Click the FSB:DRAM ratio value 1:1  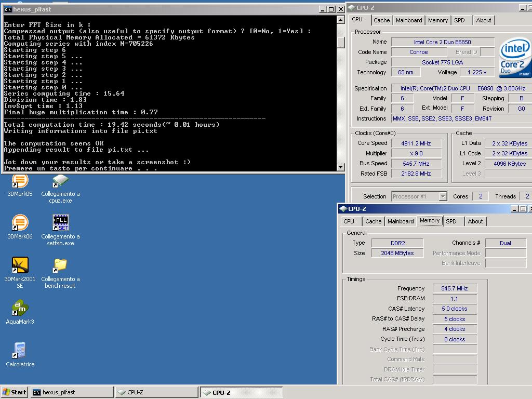pyautogui.click(x=455, y=299)
